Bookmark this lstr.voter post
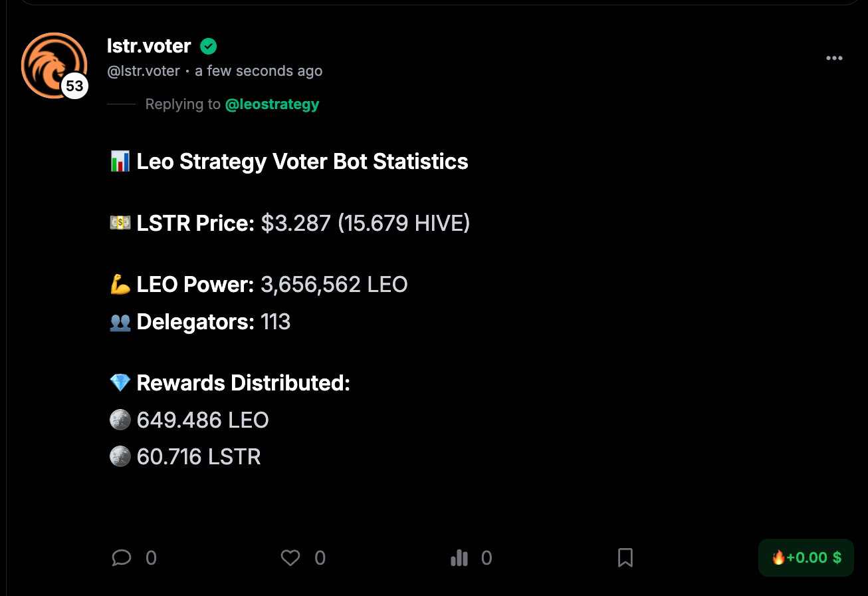Image resolution: width=868 pixels, height=596 pixels. 625,557
